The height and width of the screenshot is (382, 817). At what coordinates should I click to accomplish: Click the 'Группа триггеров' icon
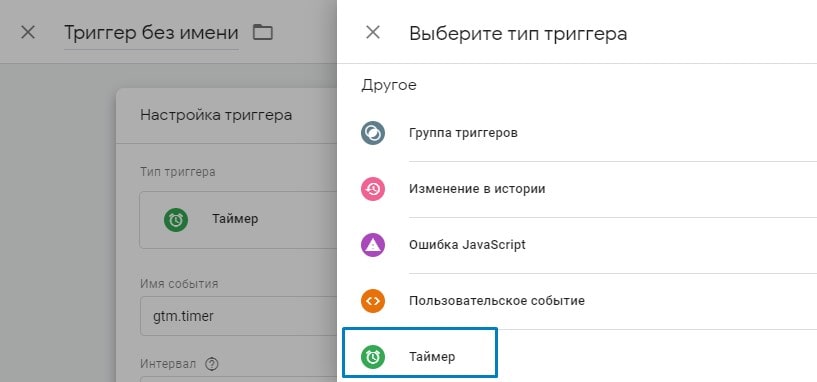(x=373, y=133)
